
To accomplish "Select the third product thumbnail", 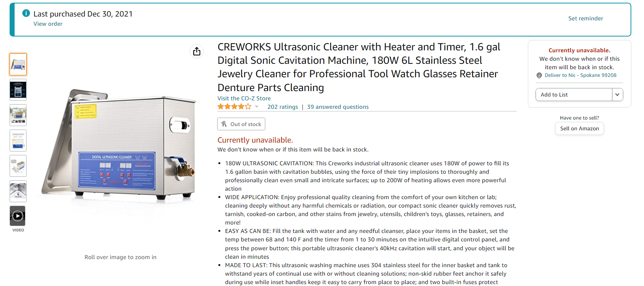I will (x=18, y=115).
